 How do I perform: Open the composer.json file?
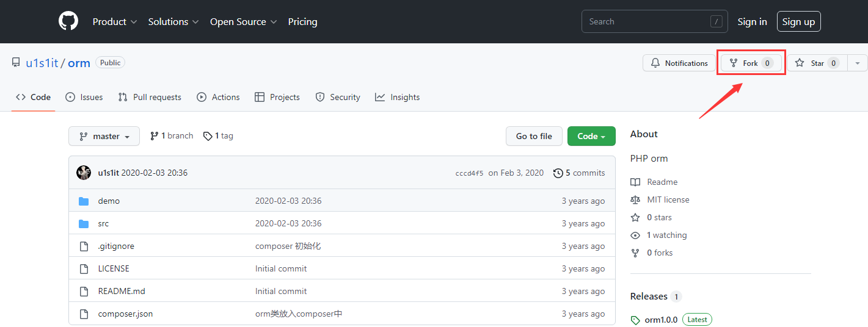pos(125,314)
